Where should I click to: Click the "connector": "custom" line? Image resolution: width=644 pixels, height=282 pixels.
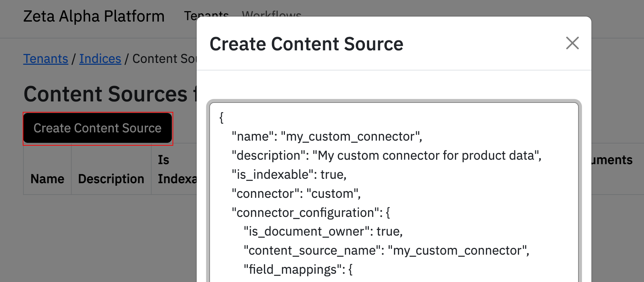296,194
